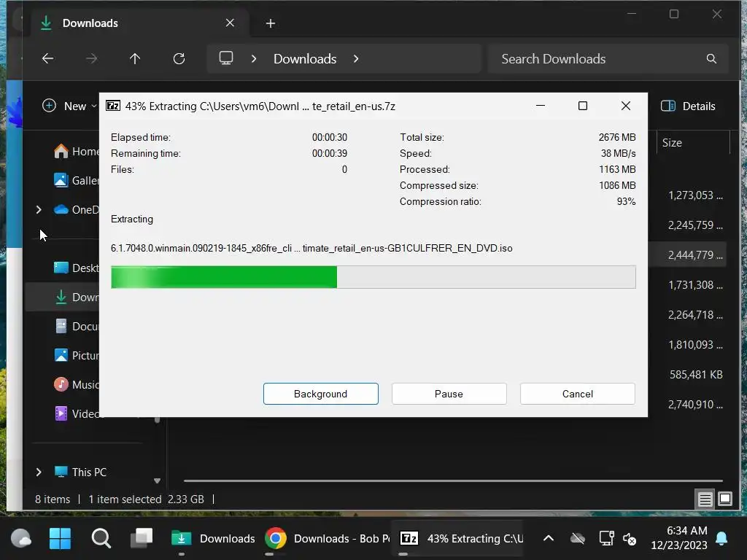This screenshot has width=747, height=560.
Task: Select the file sized 2,444,779
Action: [x=695, y=254]
